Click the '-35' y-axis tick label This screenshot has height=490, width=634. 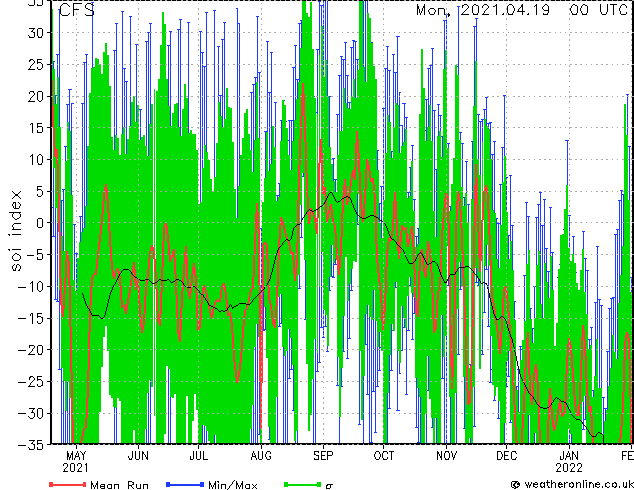(31, 445)
